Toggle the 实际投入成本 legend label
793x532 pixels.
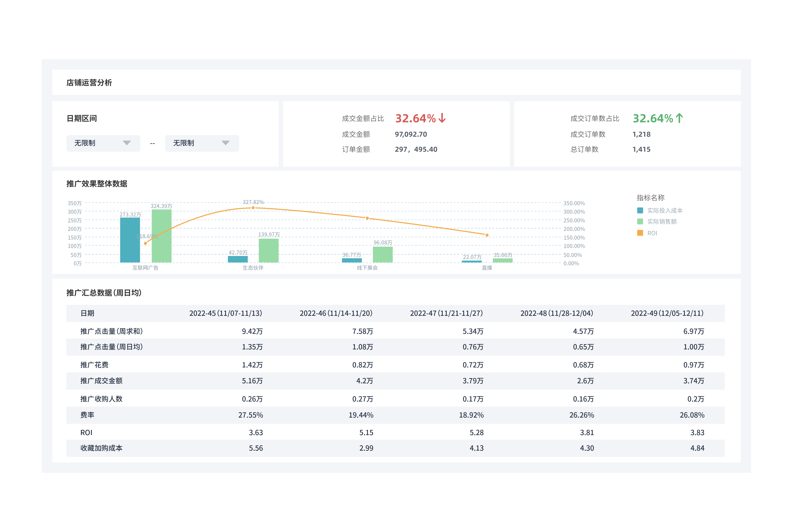[x=665, y=211]
